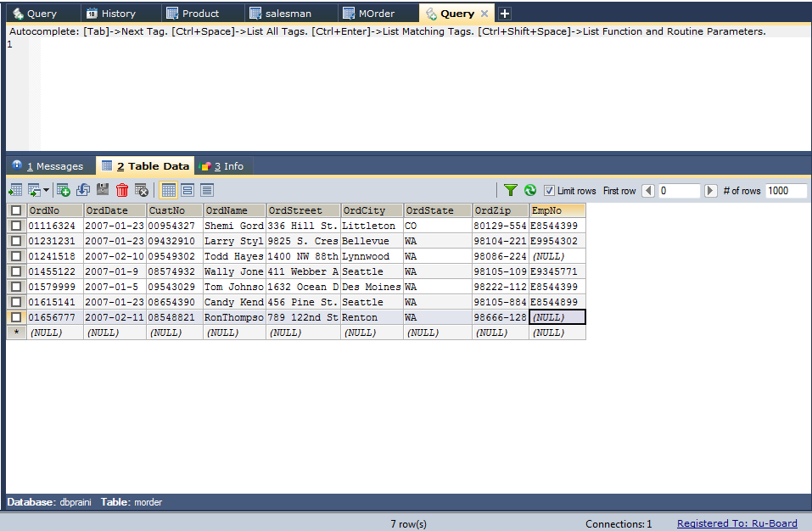Insert a new row with the green plus icon
The image size is (812, 531).
pyautogui.click(x=63, y=190)
